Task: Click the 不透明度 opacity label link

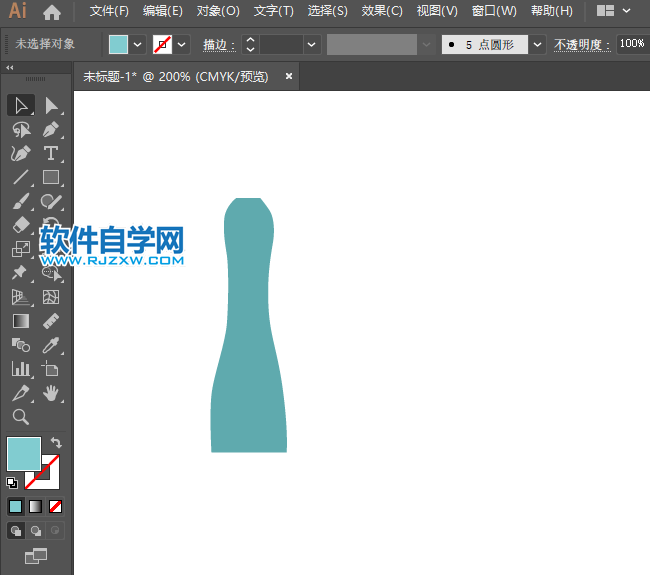Action: pyautogui.click(x=580, y=45)
